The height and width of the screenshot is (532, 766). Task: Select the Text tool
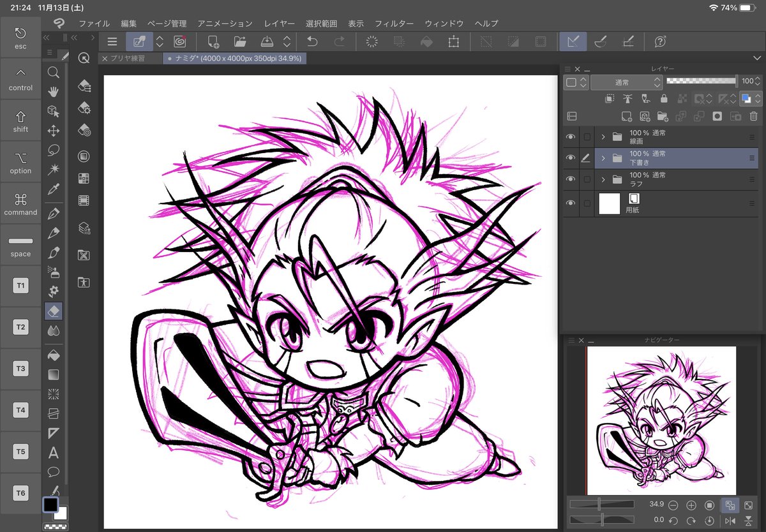pyautogui.click(x=54, y=453)
